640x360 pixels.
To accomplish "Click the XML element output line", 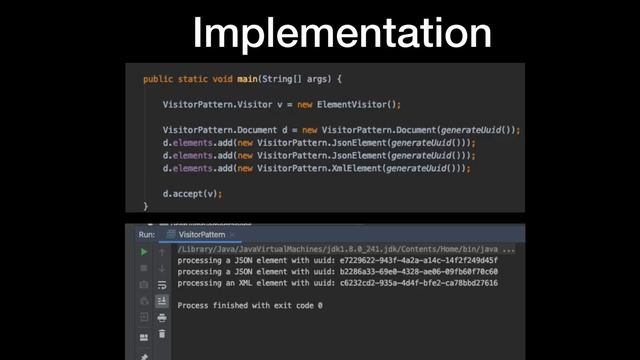I will (338, 283).
